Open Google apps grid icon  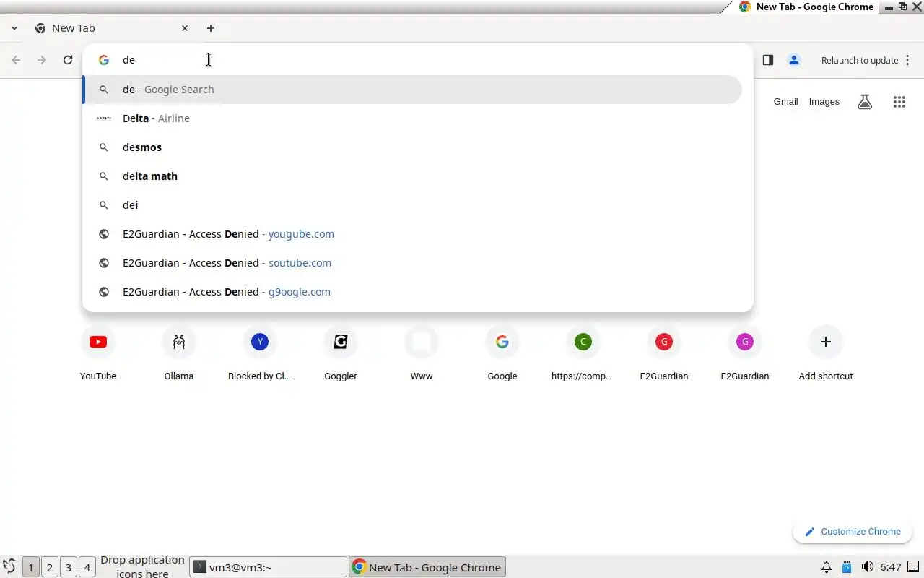(899, 102)
